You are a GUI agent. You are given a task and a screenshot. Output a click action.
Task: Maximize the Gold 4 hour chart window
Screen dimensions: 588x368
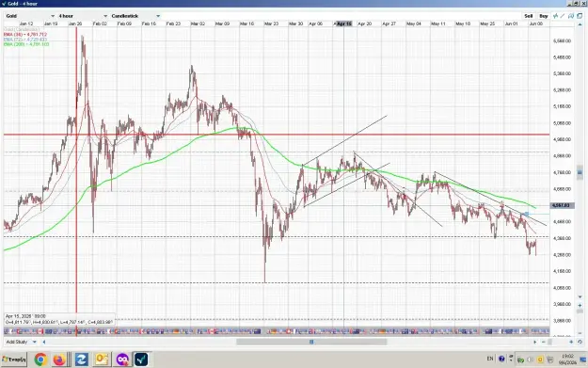577,4
